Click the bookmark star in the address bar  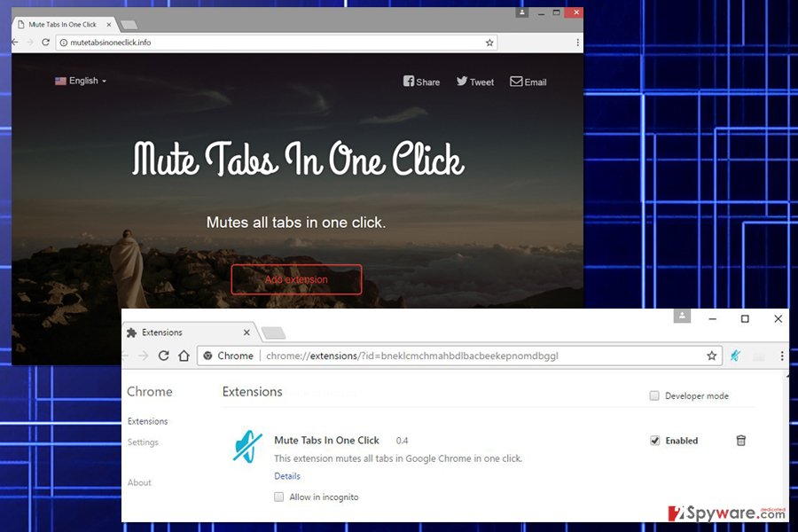coord(712,356)
